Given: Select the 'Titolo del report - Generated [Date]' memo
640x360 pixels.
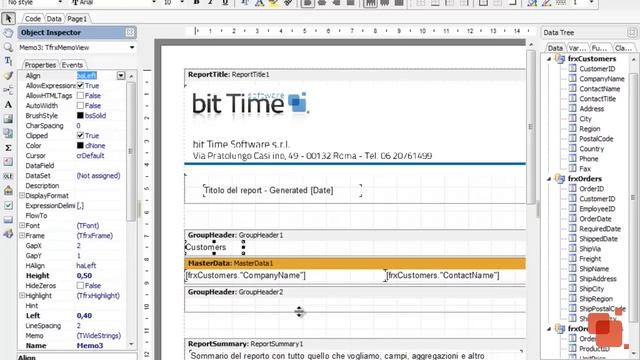Looking at the screenshot, I should (x=282, y=190).
